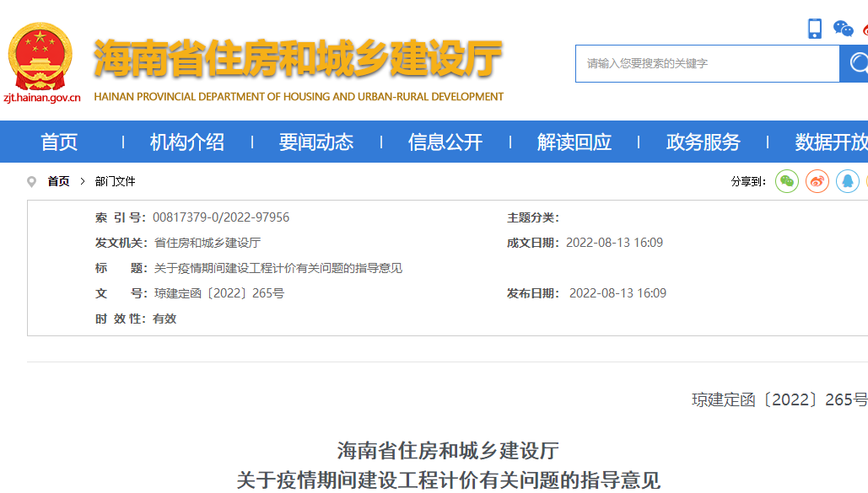Navigate to 政务服务 menu

pyautogui.click(x=704, y=142)
